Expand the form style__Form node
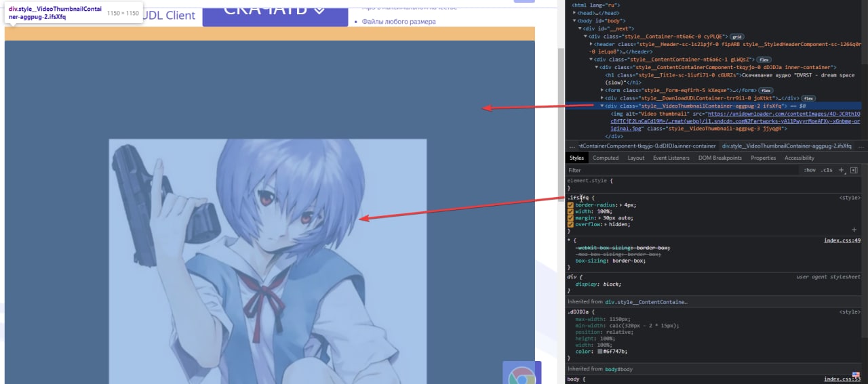868x384 pixels. [x=603, y=90]
